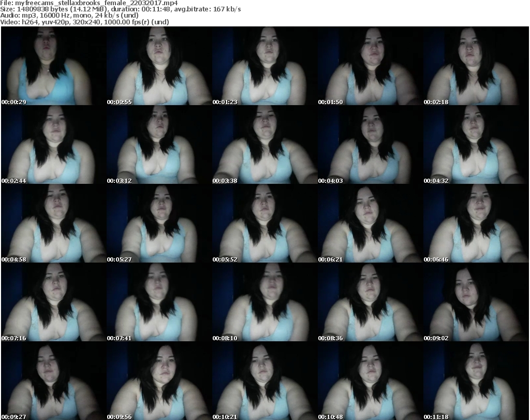530x420 pixels.
Task: Select thumbnail with timestamp 00:02:44
Action: (x=53, y=144)
